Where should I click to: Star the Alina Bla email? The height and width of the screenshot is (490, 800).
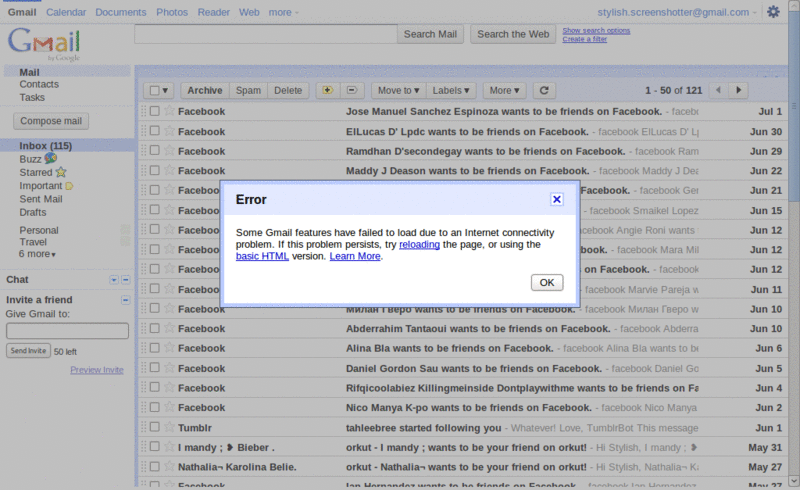click(x=169, y=348)
